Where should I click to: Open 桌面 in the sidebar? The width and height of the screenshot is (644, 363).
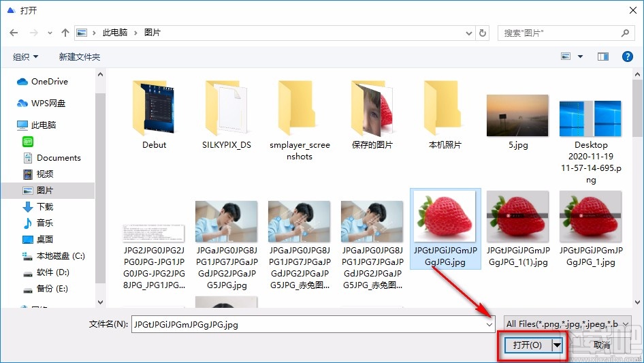click(x=38, y=239)
